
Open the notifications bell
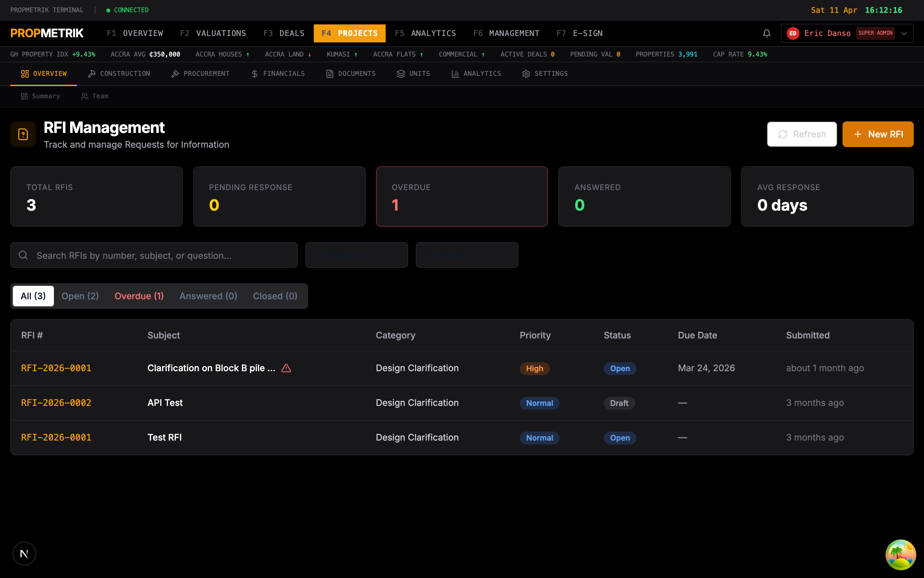(766, 33)
